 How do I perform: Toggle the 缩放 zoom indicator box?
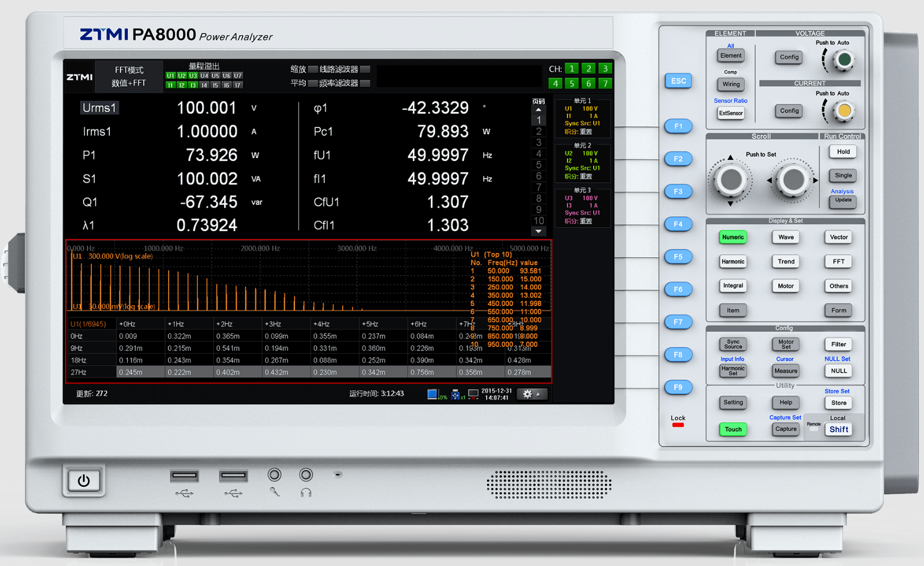(x=313, y=69)
